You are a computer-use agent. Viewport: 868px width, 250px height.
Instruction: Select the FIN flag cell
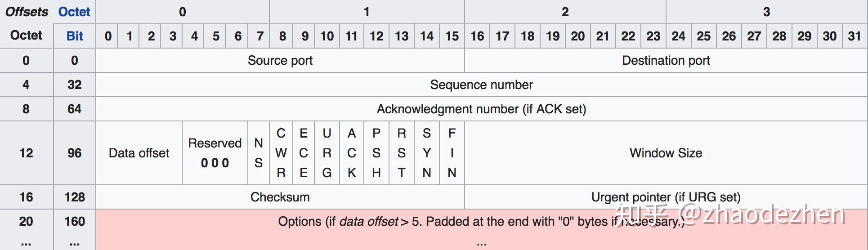pyautogui.click(x=452, y=153)
